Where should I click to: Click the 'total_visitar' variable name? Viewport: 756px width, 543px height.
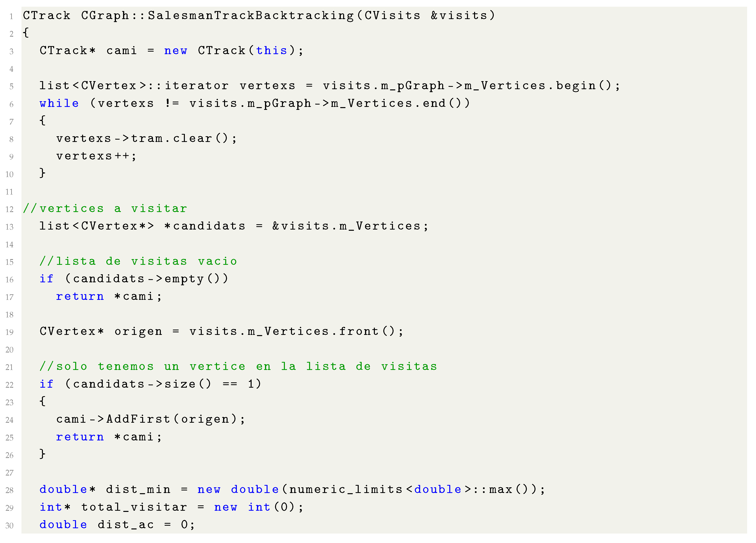point(134,507)
